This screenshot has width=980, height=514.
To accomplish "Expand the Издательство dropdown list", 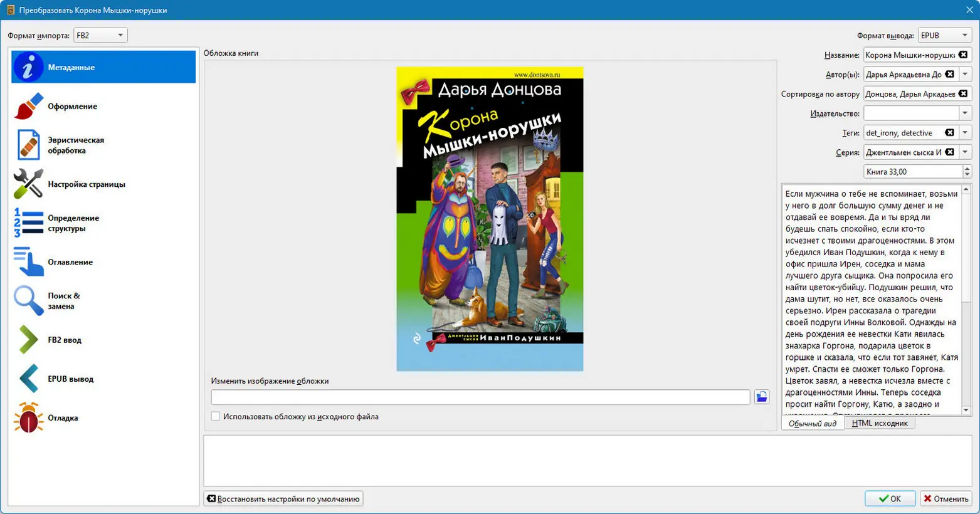I will coord(966,113).
